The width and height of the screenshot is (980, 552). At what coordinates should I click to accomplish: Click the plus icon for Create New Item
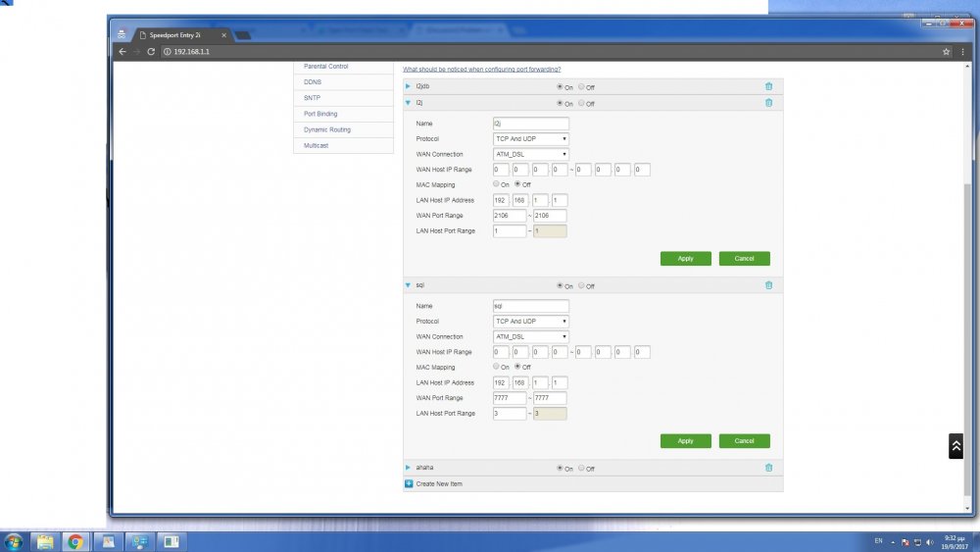(409, 483)
